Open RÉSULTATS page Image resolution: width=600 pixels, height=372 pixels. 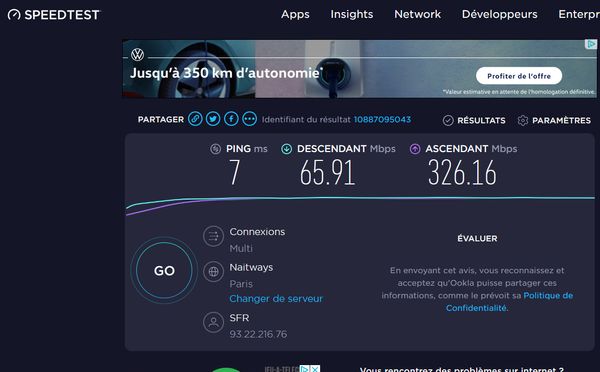coord(481,121)
